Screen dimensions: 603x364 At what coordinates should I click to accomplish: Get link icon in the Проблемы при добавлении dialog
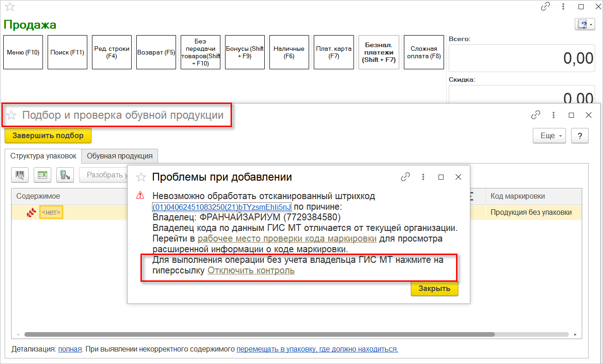click(x=405, y=177)
